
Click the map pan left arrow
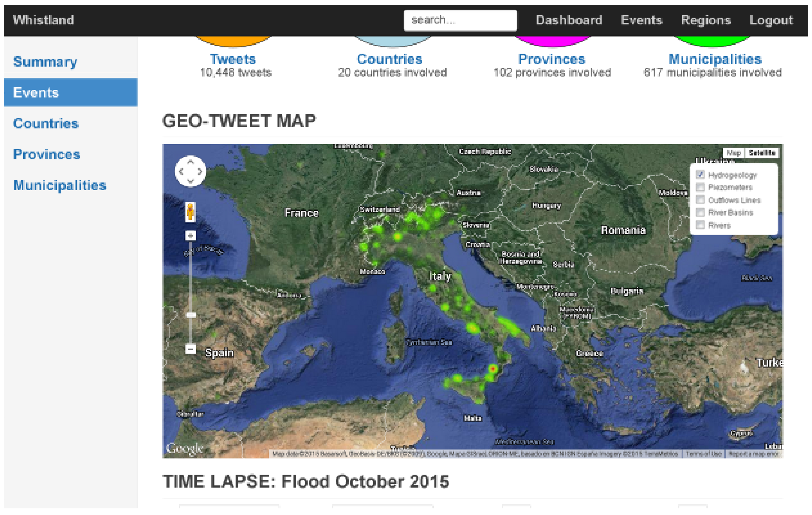(181, 171)
